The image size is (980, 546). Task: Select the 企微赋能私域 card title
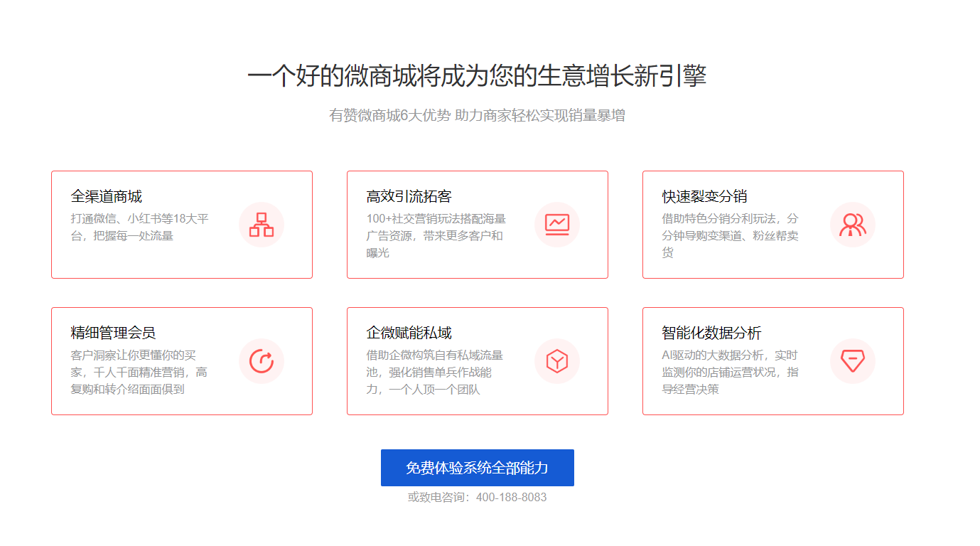(409, 333)
